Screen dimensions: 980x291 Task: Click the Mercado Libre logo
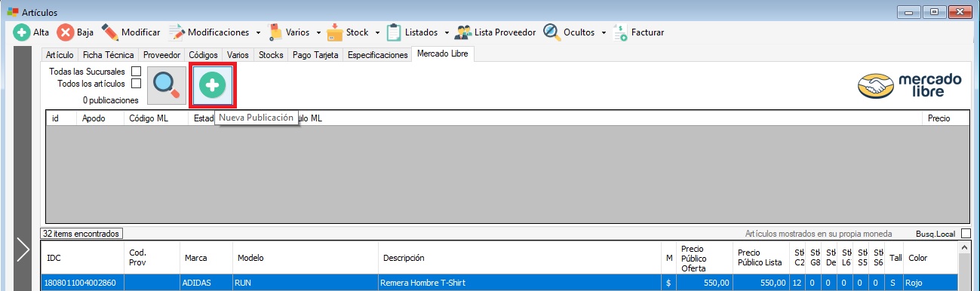tap(910, 86)
